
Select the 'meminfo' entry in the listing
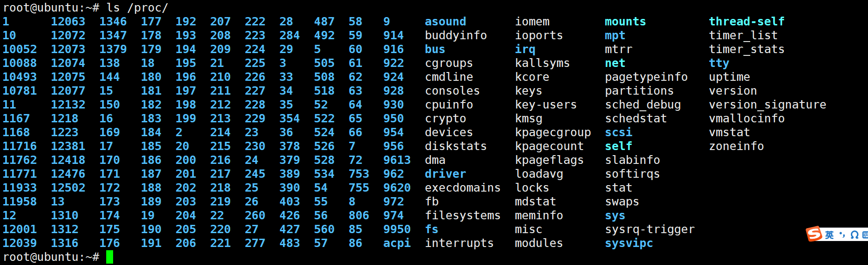click(x=539, y=216)
